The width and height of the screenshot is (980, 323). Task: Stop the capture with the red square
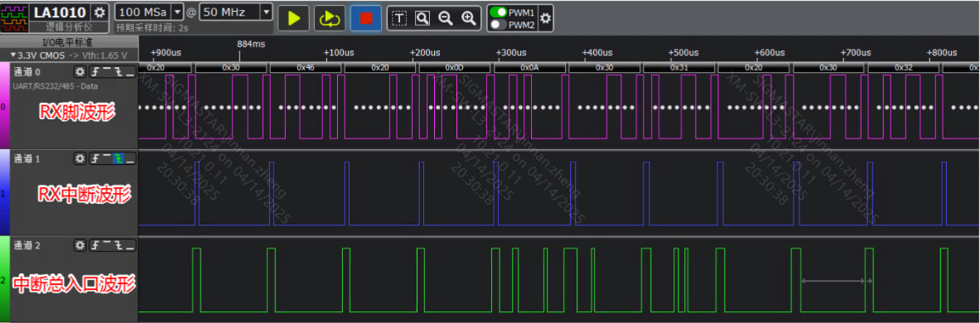coord(365,18)
